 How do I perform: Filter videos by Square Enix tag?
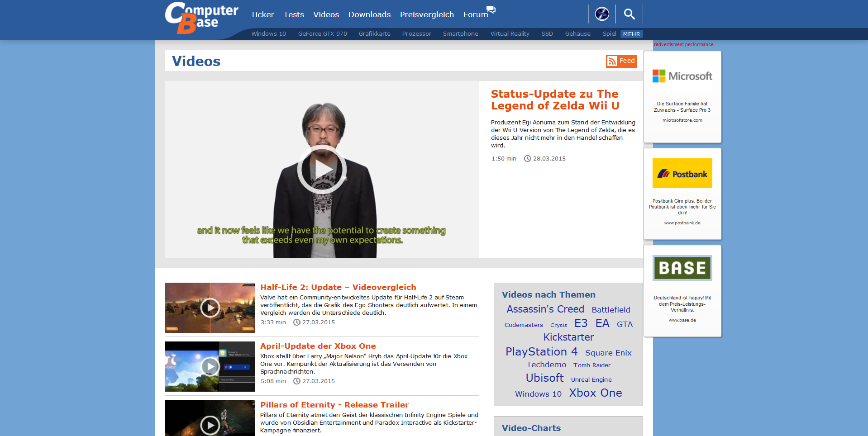[608, 353]
